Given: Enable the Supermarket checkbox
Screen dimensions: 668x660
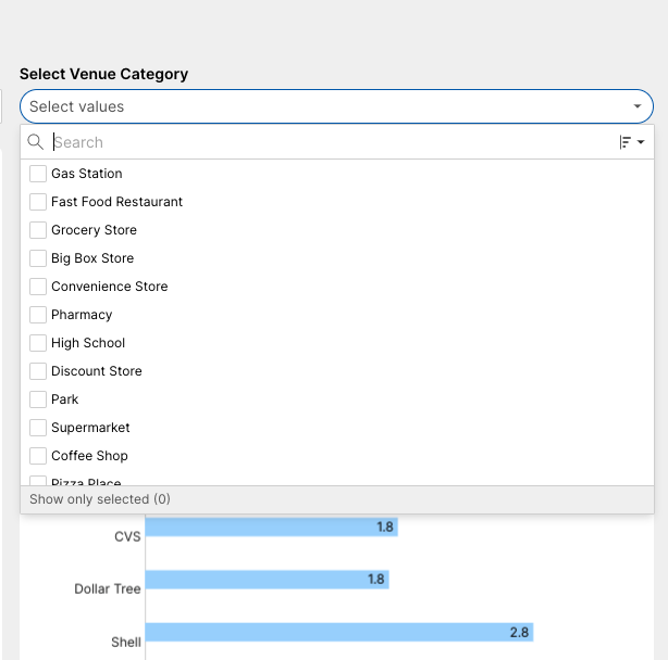Looking at the screenshot, I should pyautogui.click(x=38, y=427).
